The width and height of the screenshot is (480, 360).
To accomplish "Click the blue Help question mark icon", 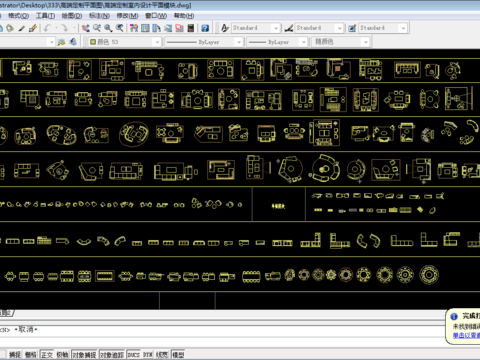I will 205,28.
